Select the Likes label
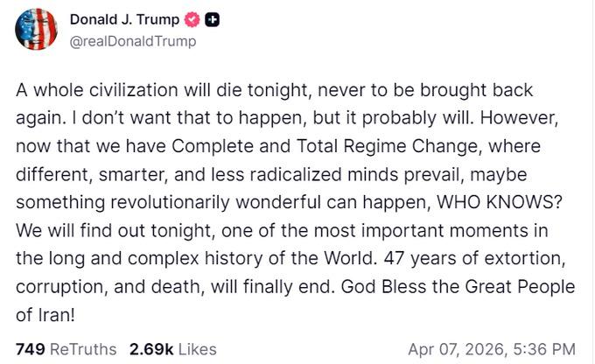Screen dimensions: 595x364 pyautogui.click(x=198, y=349)
